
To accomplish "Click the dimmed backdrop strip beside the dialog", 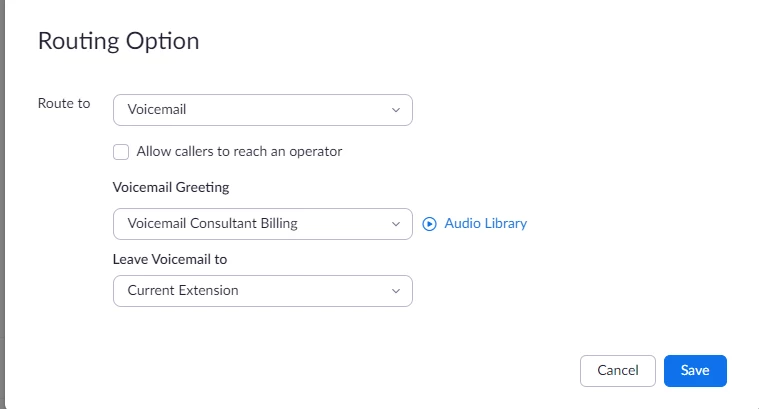I will (2, 204).
